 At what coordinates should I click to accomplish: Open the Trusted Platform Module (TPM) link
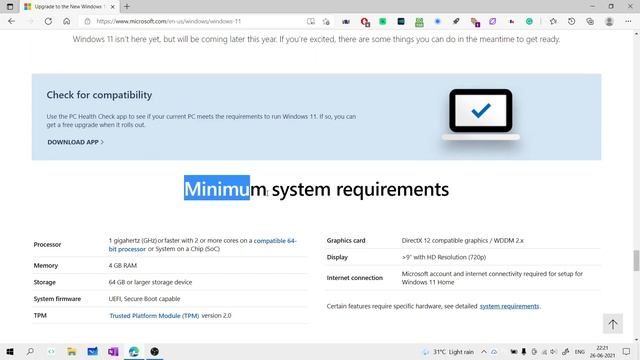[x=154, y=316]
